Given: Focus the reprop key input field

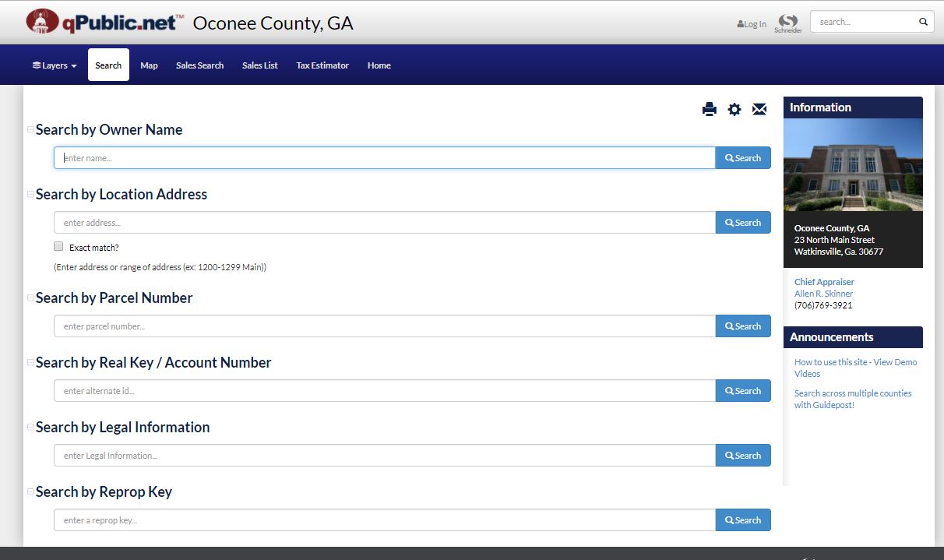Looking at the screenshot, I should tap(385, 520).
